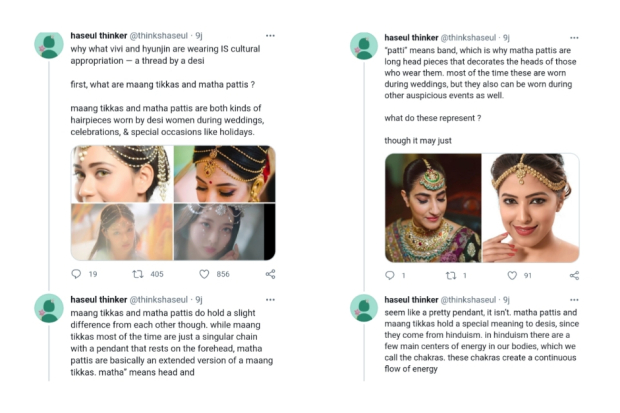Like the tweet with 856 likes
The width and height of the screenshot is (620, 413).
pos(204,274)
